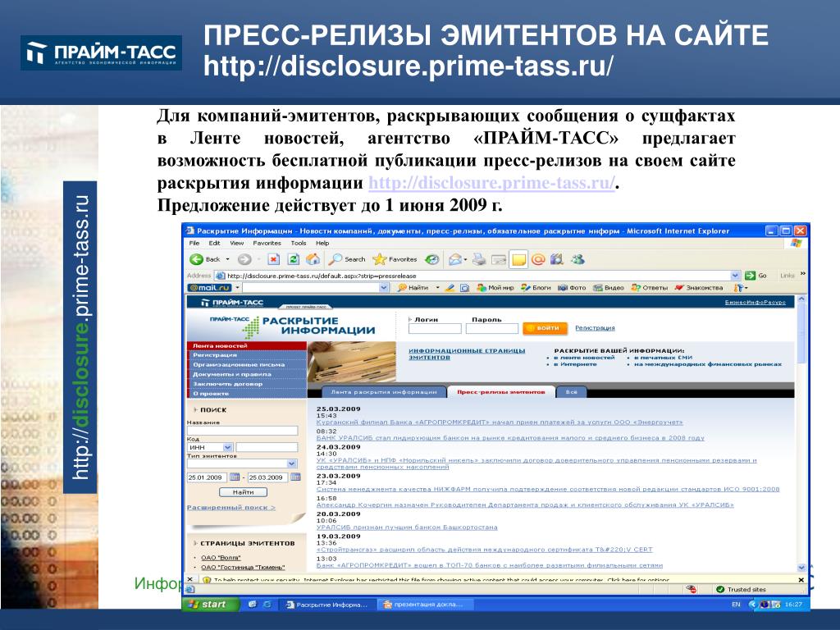Click the Print icon
The width and height of the screenshot is (840, 630).
coord(479,259)
